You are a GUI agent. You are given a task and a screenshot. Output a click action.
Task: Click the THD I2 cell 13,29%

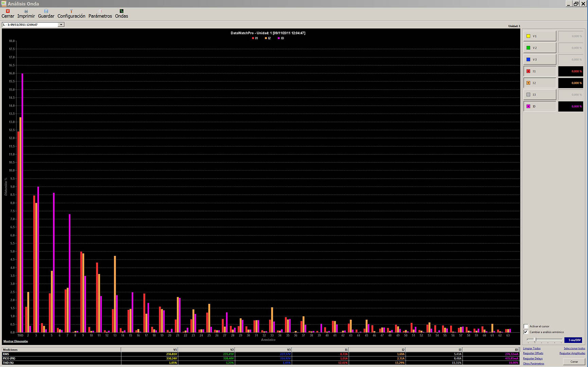(x=377, y=363)
